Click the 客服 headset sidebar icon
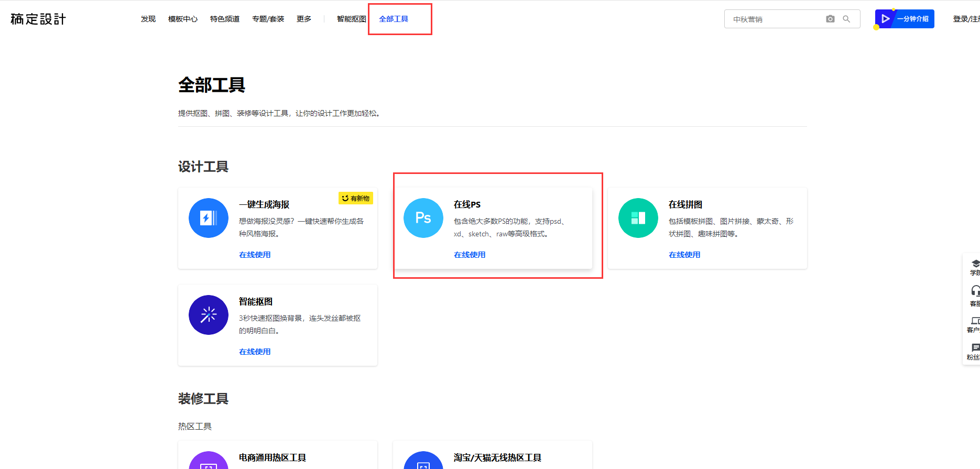The image size is (980, 469). point(975,291)
